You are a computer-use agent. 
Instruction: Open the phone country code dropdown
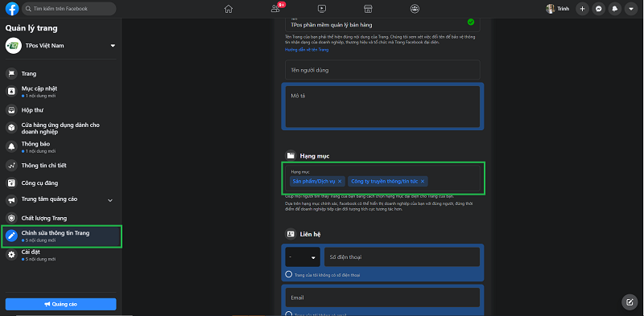pyautogui.click(x=303, y=257)
